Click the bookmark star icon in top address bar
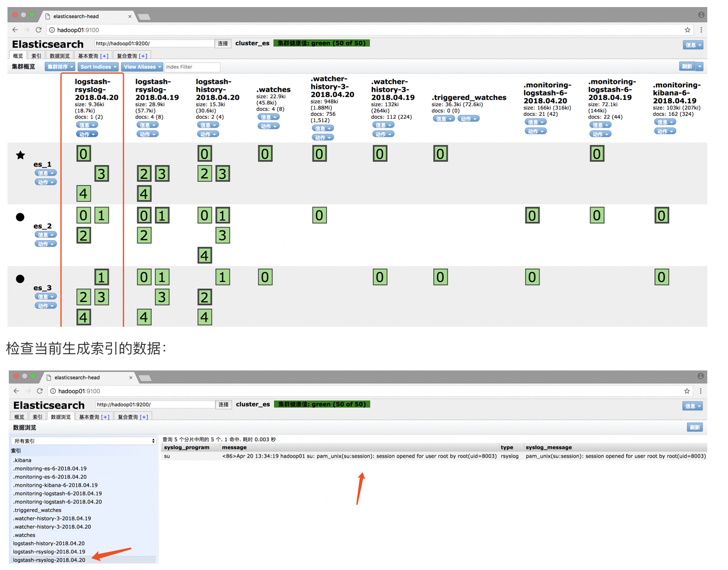 click(687, 30)
